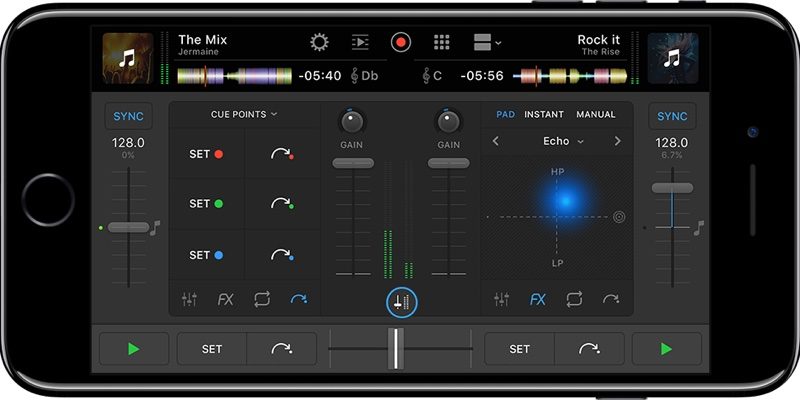This screenshot has height=400, width=800.
Task: Toggle right deck key lock note icon
Action: click(x=699, y=228)
